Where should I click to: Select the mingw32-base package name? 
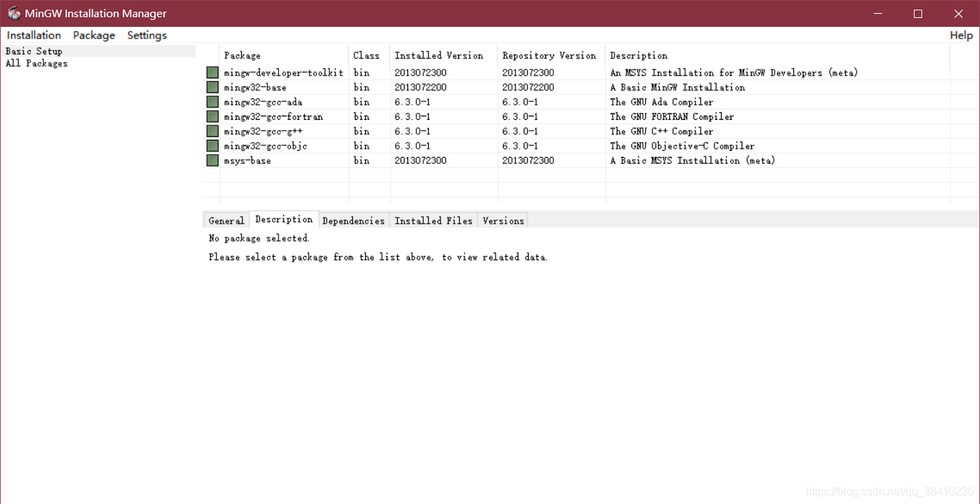click(255, 87)
